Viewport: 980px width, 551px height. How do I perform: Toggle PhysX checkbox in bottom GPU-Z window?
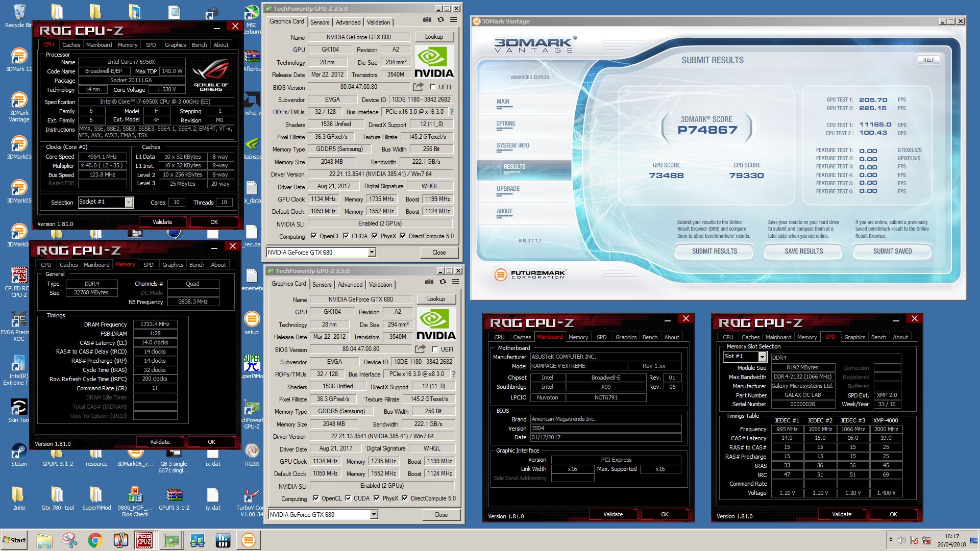click(x=377, y=498)
